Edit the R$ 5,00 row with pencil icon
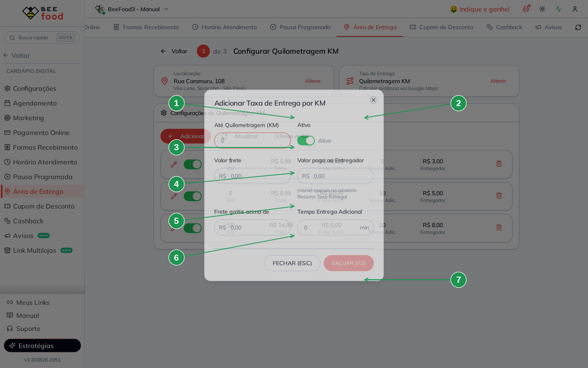Viewport: 588px width, 368px height. click(x=174, y=196)
